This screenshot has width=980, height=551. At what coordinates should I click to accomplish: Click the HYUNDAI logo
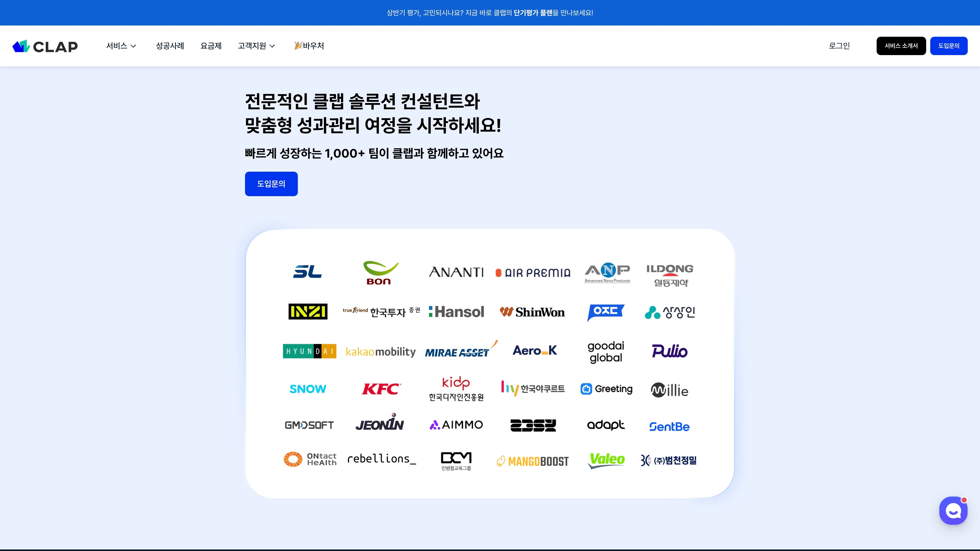309,351
